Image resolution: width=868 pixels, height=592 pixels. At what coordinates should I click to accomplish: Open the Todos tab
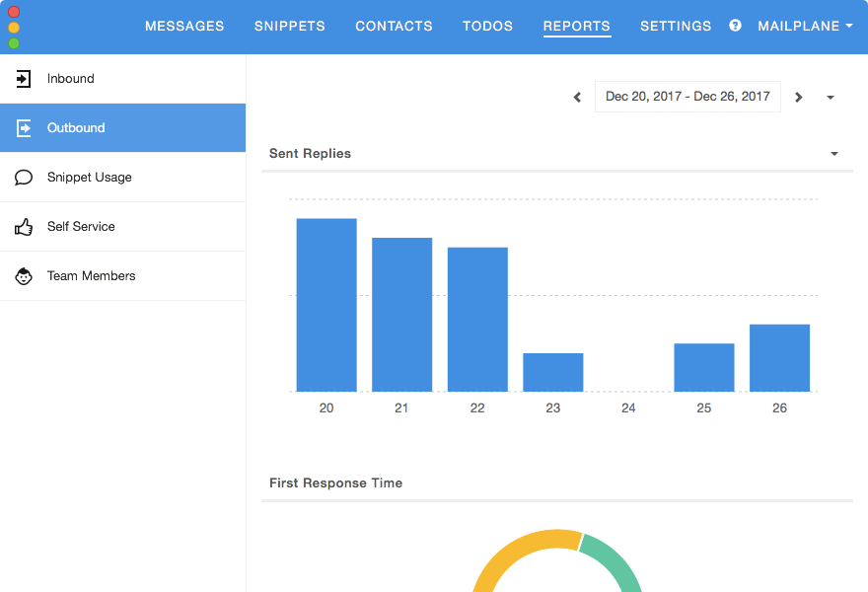click(487, 27)
